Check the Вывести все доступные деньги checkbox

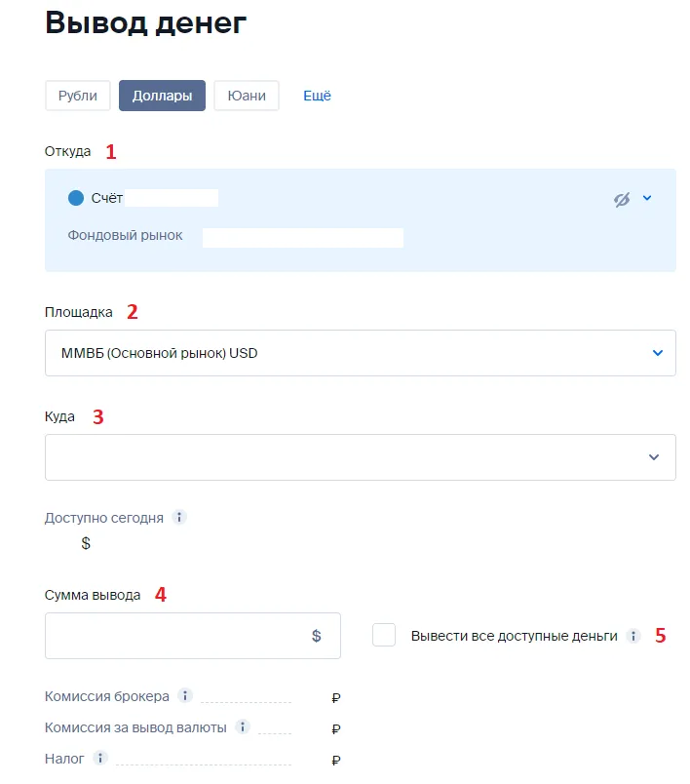point(384,635)
